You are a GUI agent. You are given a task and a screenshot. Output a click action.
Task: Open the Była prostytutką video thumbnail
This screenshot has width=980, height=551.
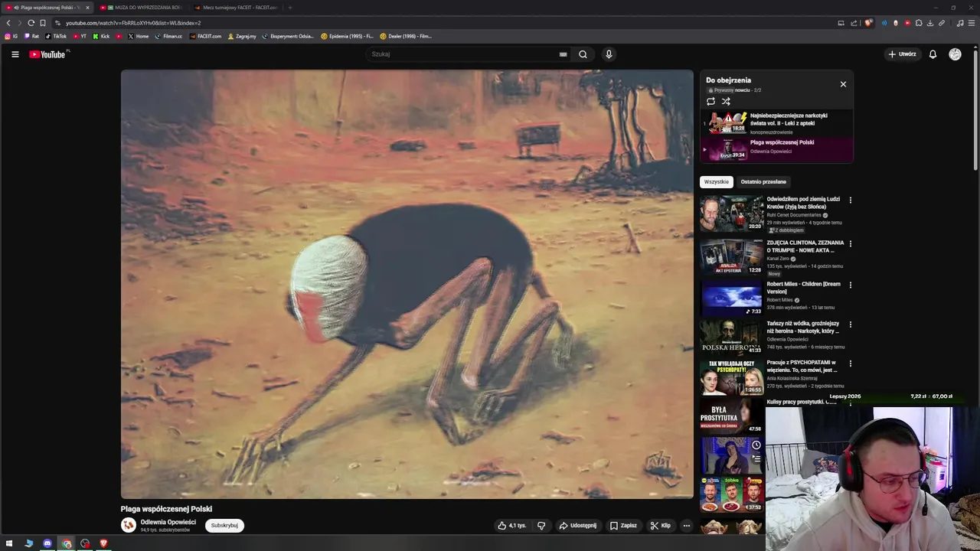pyautogui.click(x=732, y=416)
